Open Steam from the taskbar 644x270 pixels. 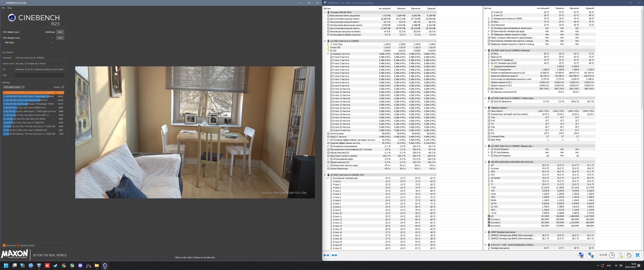(55, 265)
